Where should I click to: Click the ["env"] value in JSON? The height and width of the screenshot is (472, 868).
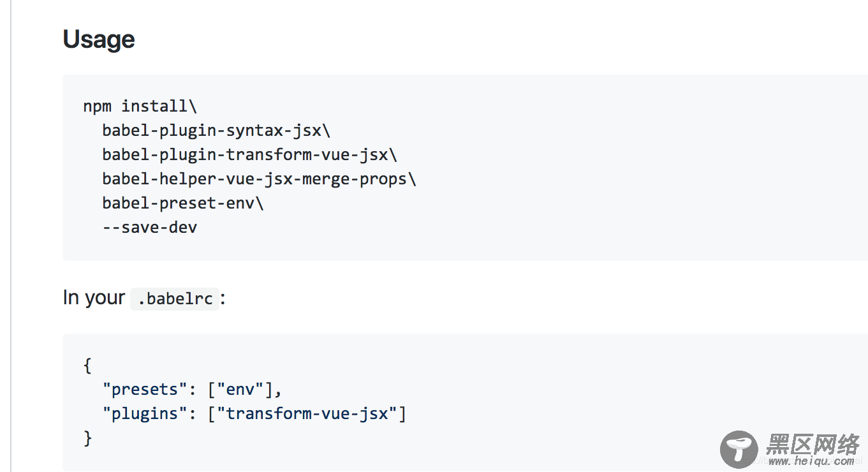point(240,389)
